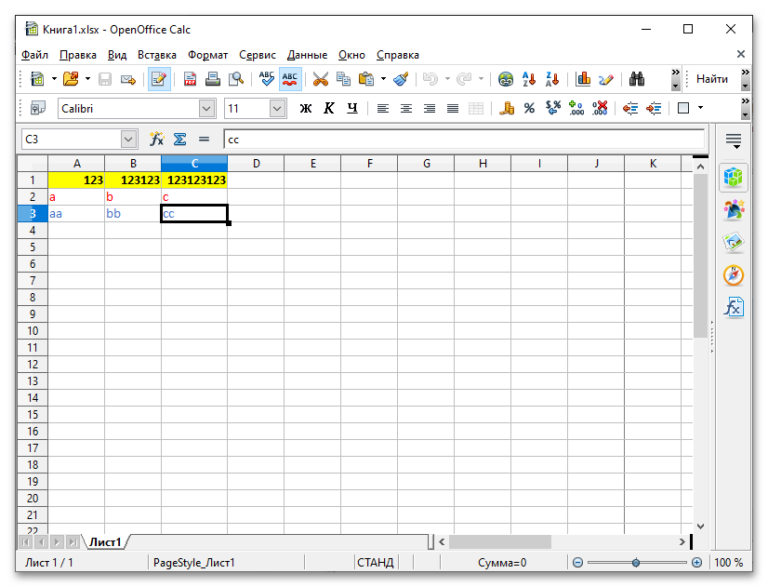
Task: Apply Percent number format
Action: [529, 108]
